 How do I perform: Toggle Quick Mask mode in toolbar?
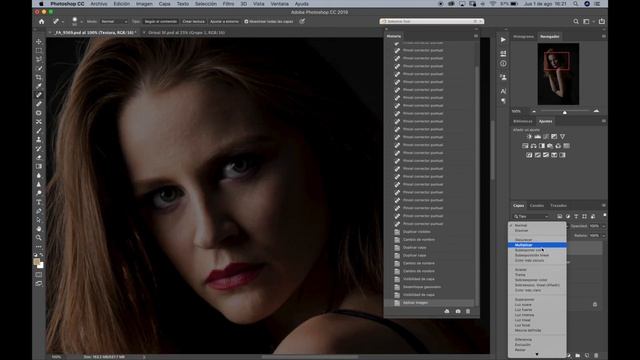39,275
